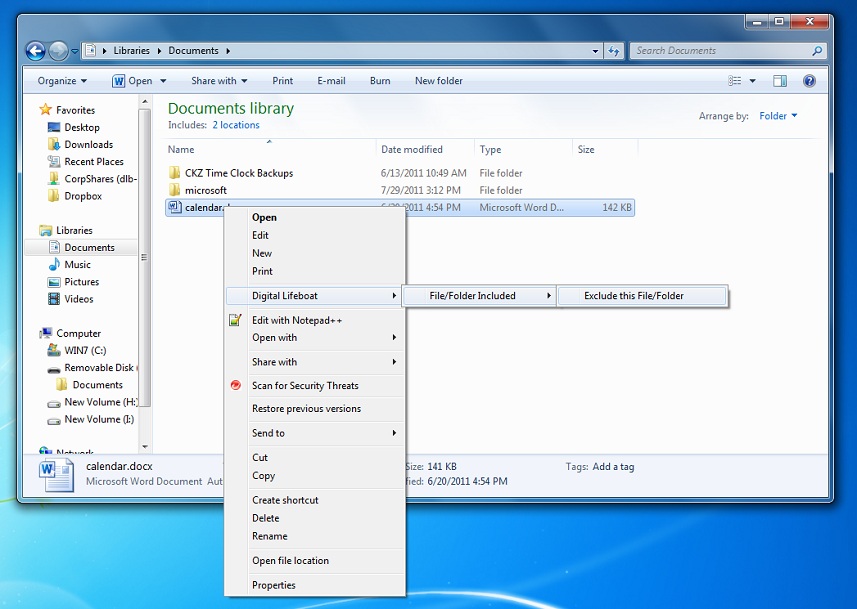Viewport: 857px width, 609px height.
Task: Select Rename in the context menu
Action: tap(269, 536)
